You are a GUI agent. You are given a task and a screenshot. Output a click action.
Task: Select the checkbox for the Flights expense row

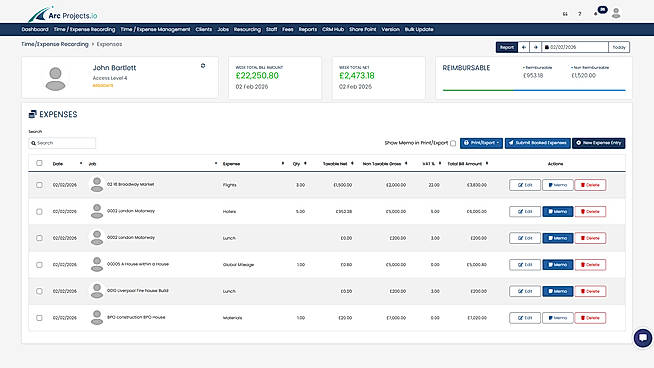(39, 185)
